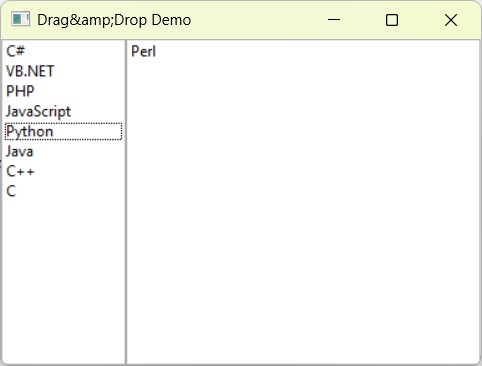Close the Drag&Drop Demo window

[451, 20]
